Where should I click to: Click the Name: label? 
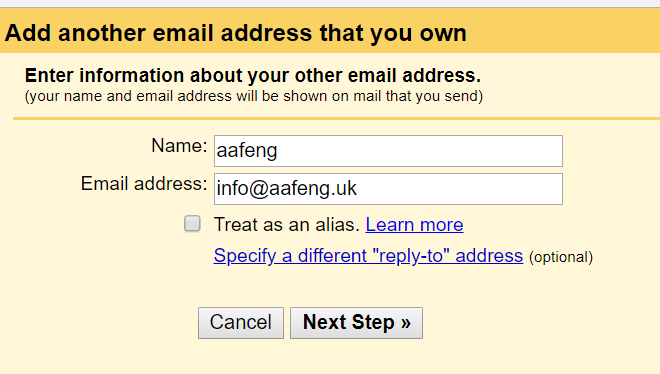tap(179, 146)
